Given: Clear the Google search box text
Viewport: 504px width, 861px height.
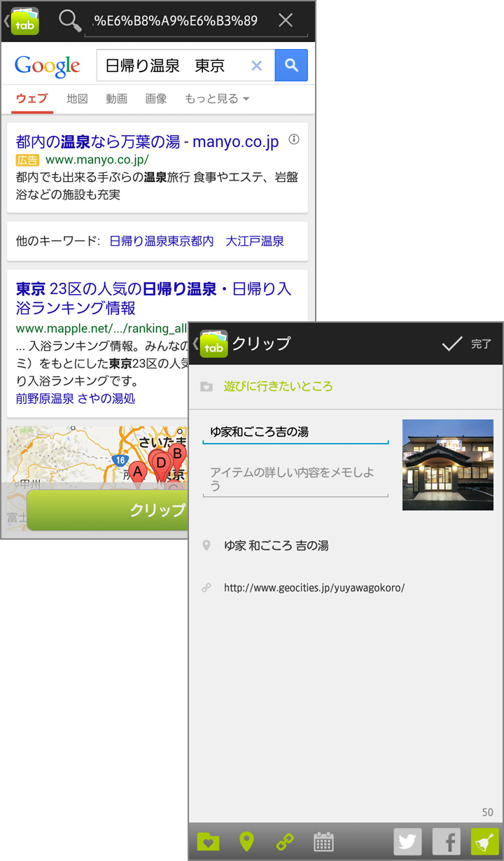Looking at the screenshot, I should tap(256, 66).
